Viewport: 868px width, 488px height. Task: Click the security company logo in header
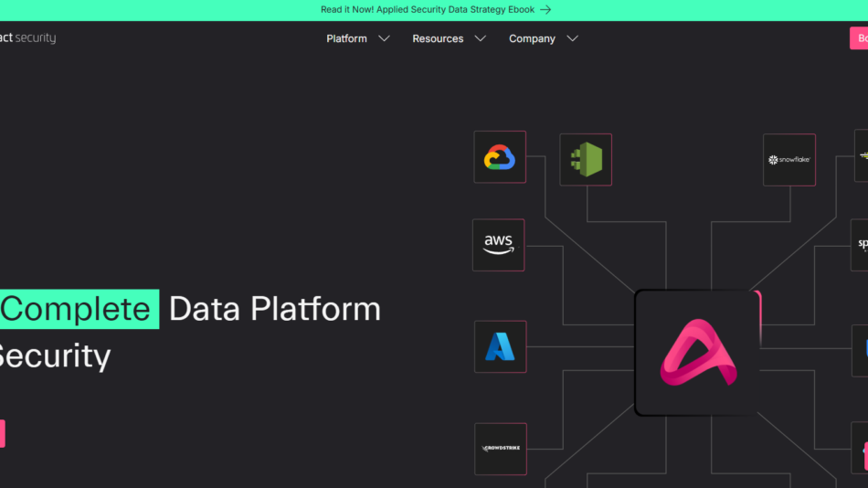point(27,38)
